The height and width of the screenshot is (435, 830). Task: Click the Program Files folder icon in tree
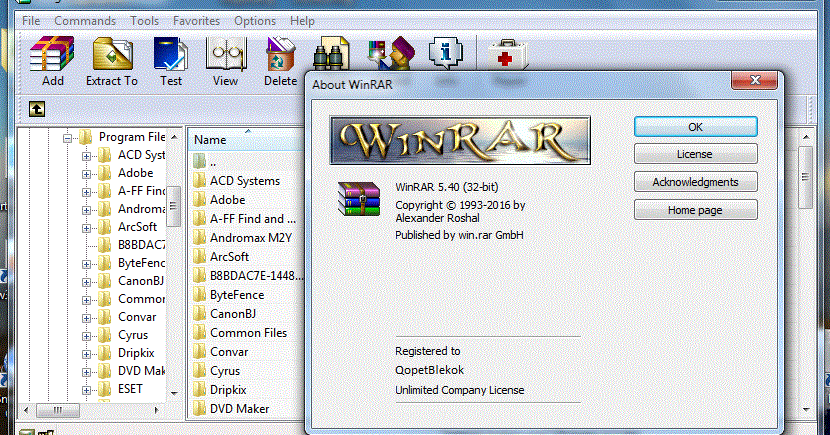coord(85,138)
